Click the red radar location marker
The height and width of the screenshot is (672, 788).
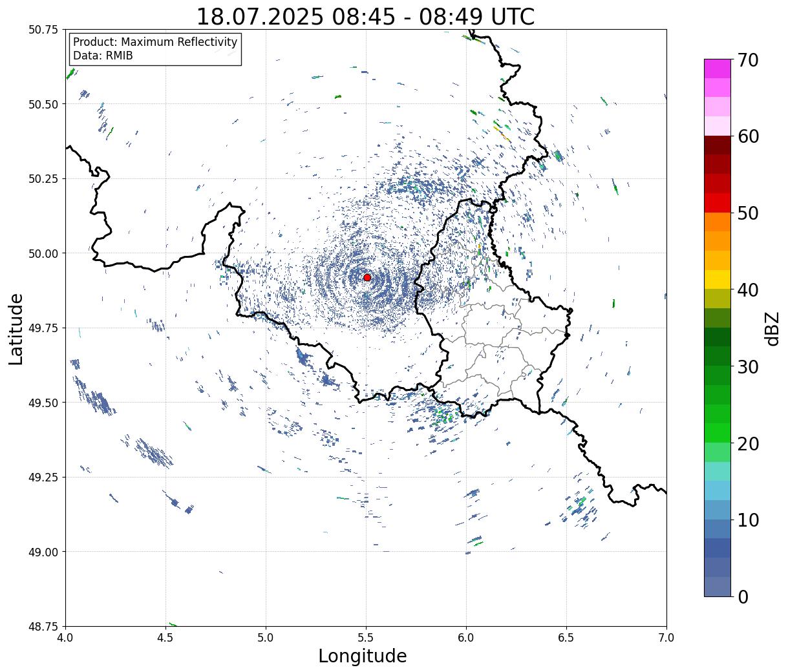click(x=367, y=277)
